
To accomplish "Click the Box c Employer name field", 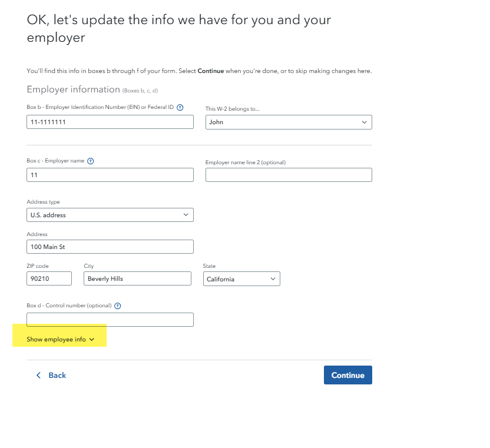I will [110, 175].
